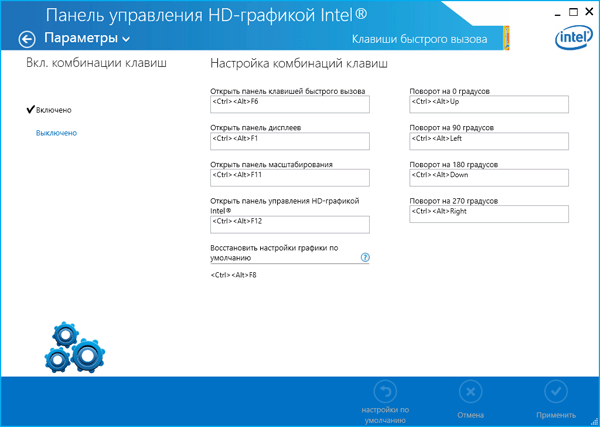Click the 270 degrees rotation field Ctrl+Alt+Right
This screenshot has width=600, height=427.
point(489,214)
